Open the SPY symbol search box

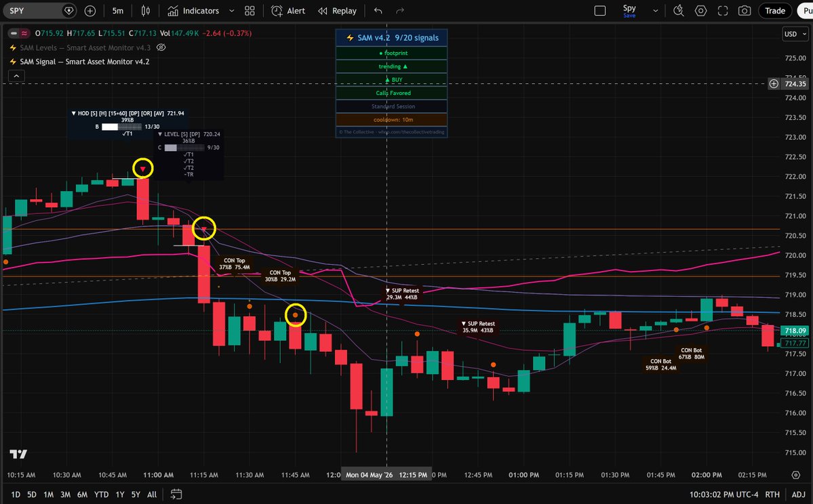click(41, 10)
